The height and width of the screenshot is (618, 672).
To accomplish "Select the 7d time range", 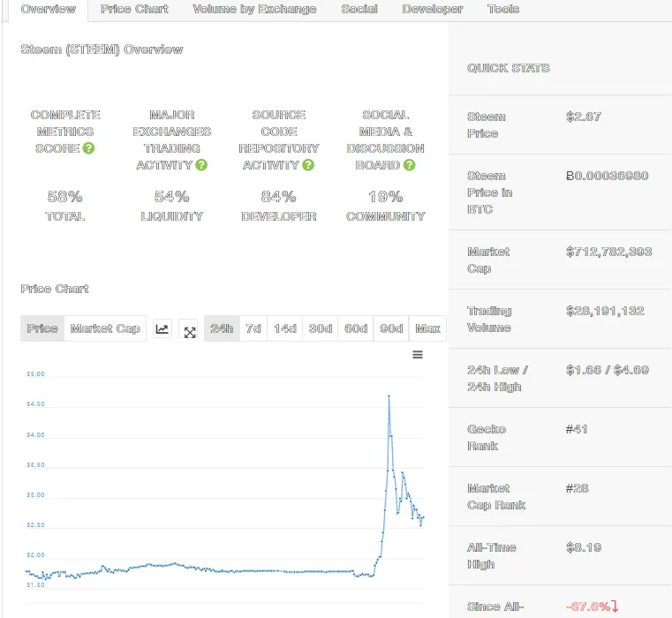I will tap(253, 328).
